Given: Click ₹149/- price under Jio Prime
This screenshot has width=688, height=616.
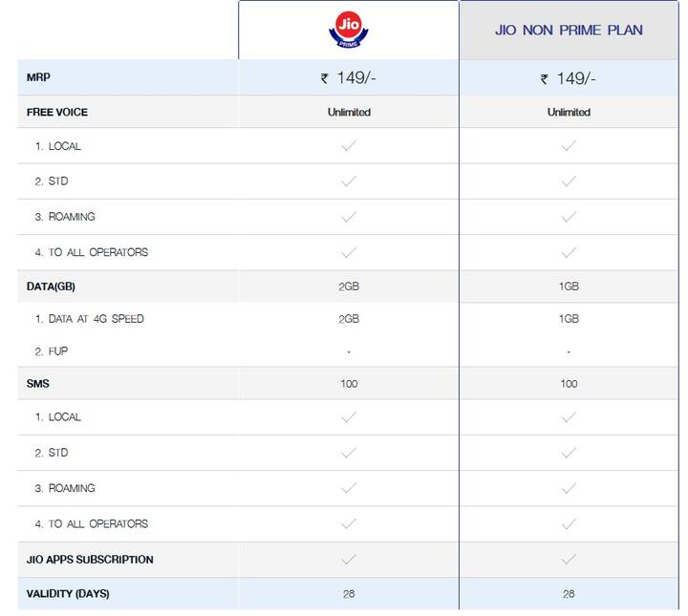Looking at the screenshot, I should coord(349,78).
